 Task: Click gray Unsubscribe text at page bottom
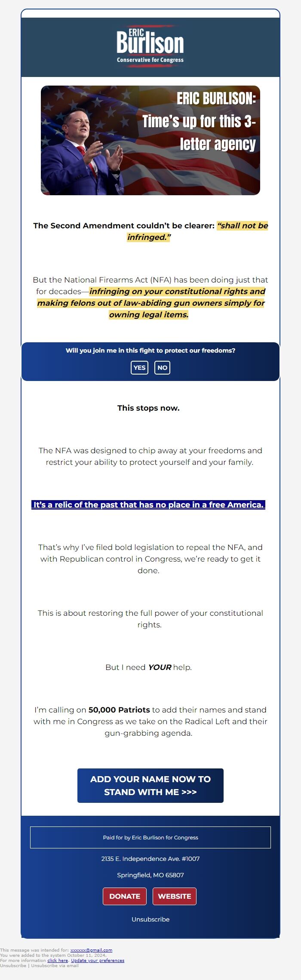click(13, 966)
